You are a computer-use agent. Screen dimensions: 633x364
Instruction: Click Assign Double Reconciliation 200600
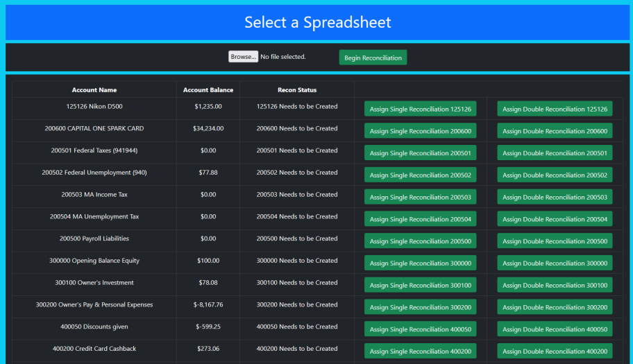point(555,131)
